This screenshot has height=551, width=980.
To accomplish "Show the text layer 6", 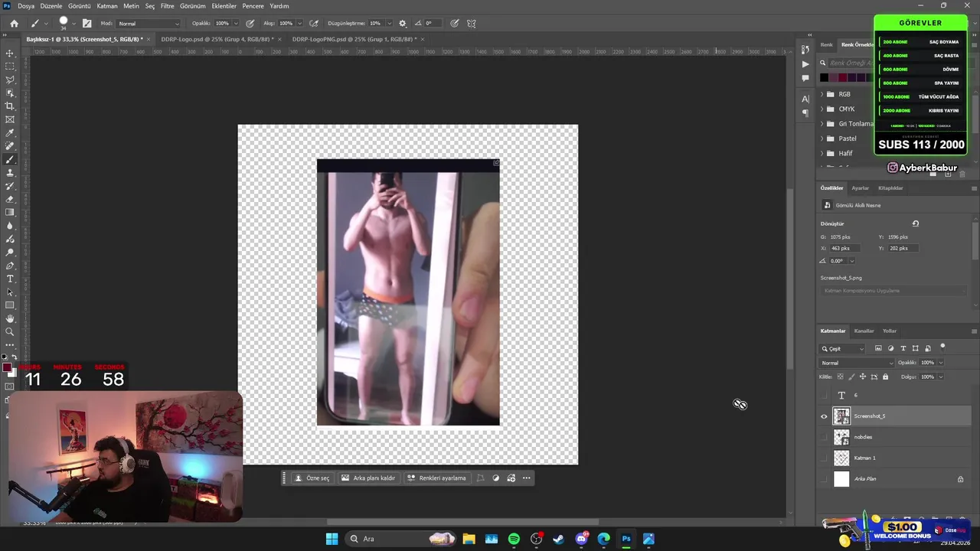I will pyautogui.click(x=824, y=395).
